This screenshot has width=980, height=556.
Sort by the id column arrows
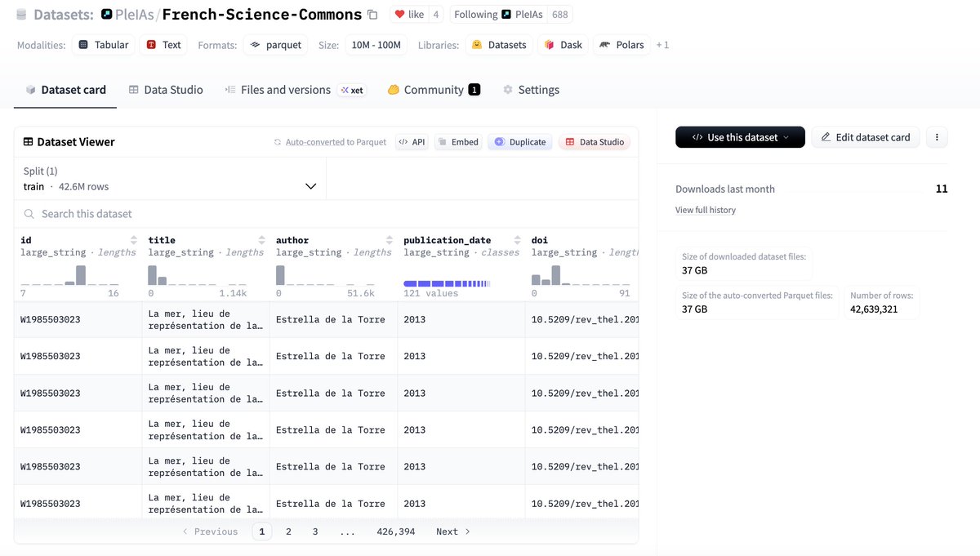point(134,240)
